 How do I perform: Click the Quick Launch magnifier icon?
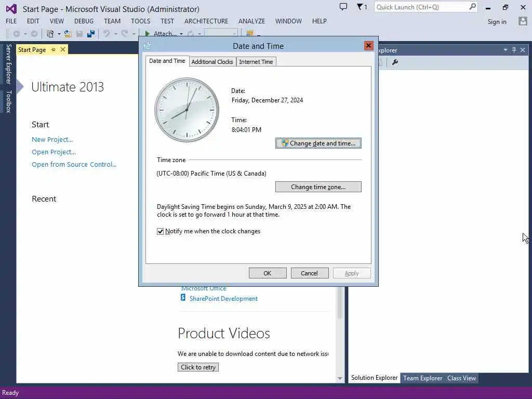tap(472, 7)
